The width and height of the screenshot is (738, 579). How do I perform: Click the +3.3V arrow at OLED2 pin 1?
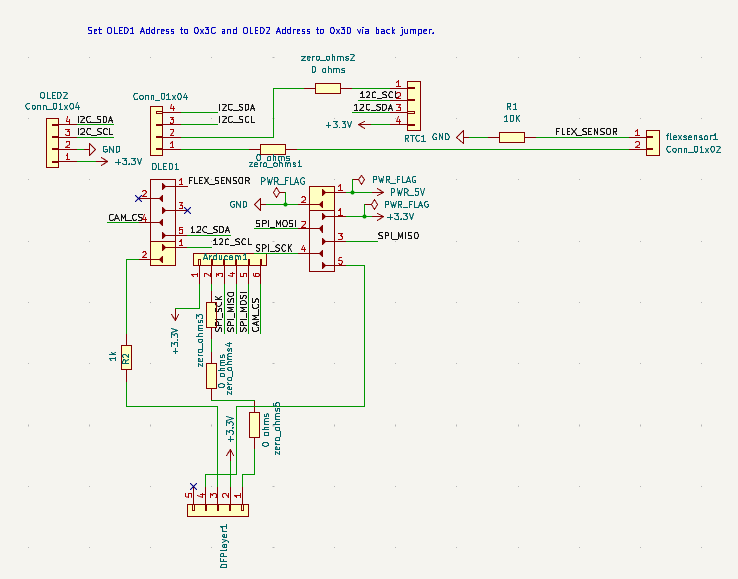(104, 161)
